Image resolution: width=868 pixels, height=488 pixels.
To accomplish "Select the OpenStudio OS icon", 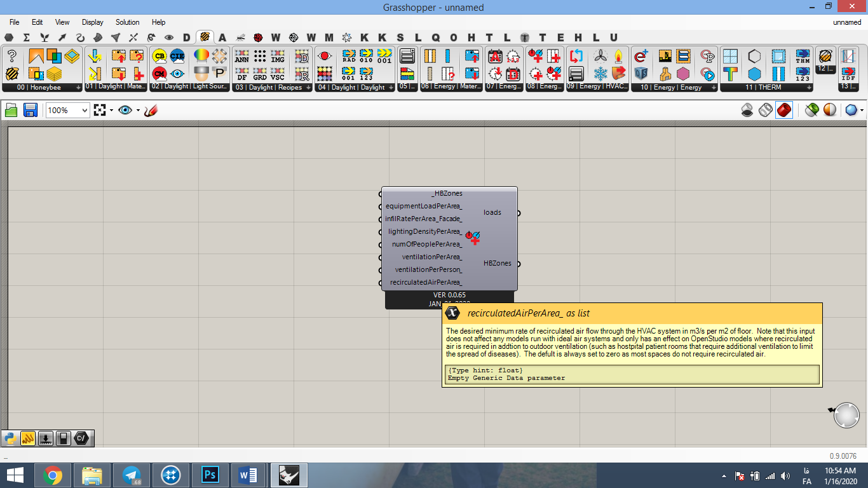I will click(x=641, y=74).
